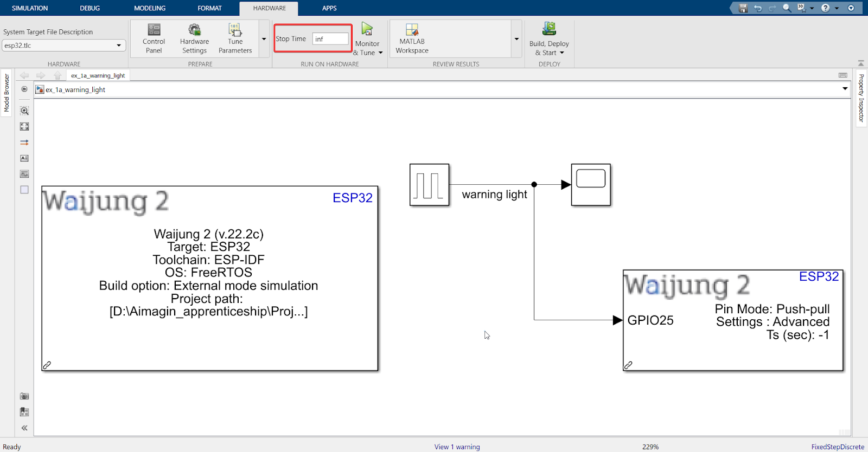Screen dimensions: 868x452
Task: Select the GPIO25 digital output block
Action: point(733,320)
